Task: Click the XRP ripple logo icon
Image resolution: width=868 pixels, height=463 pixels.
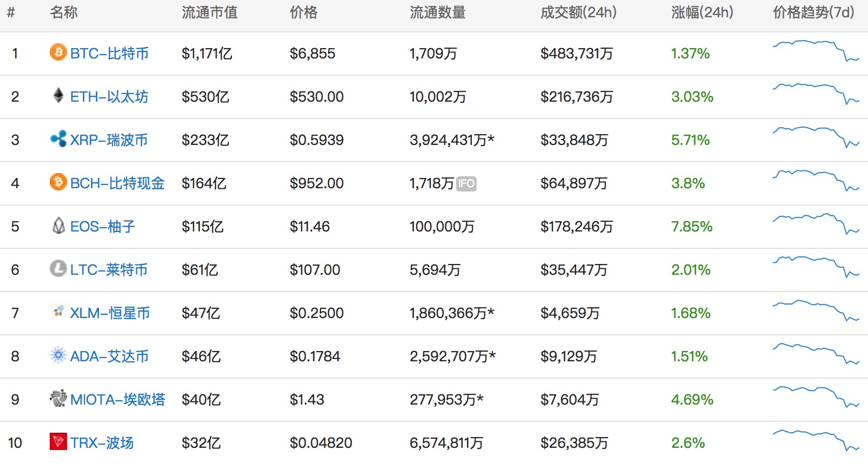Action: (58, 139)
